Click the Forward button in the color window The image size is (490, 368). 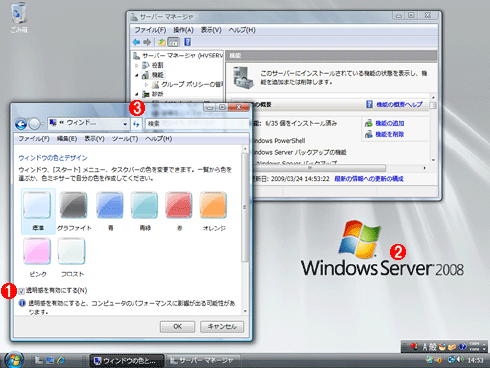[x=34, y=124]
